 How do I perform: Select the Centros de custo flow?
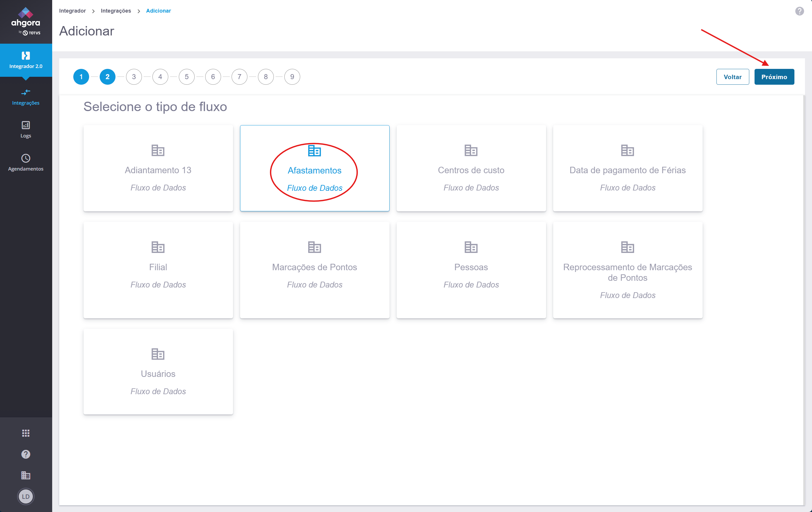point(471,168)
